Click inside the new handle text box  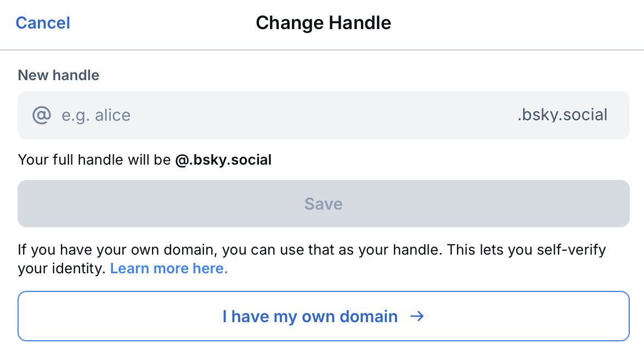[219, 115]
